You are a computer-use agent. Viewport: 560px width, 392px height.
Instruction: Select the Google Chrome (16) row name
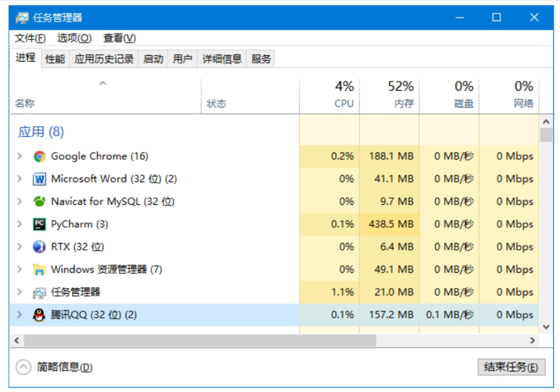tap(99, 156)
